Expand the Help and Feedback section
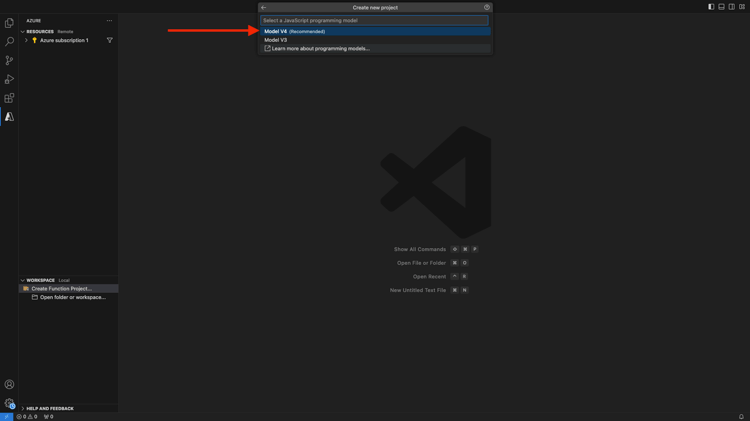The height and width of the screenshot is (421, 750). (22, 409)
